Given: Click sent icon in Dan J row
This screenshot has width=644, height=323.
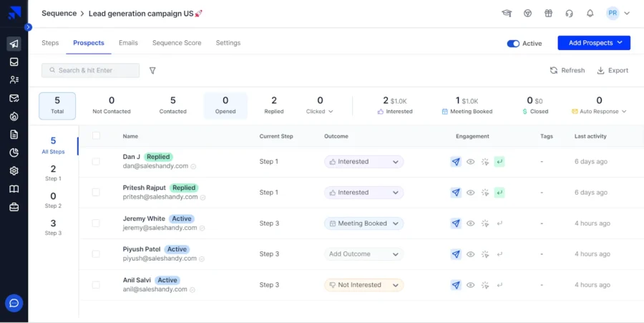Looking at the screenshot, I should click(x=456, y=162).
